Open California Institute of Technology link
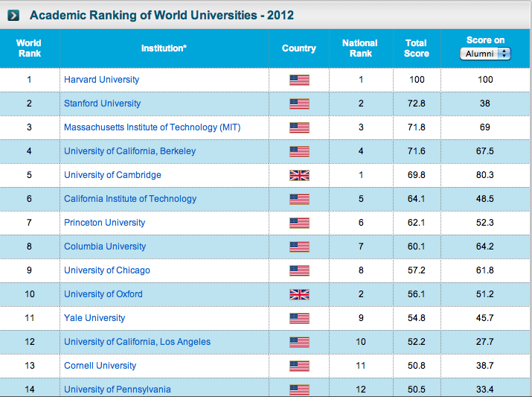This screenshot has width=532, height=397. (130, 199)
